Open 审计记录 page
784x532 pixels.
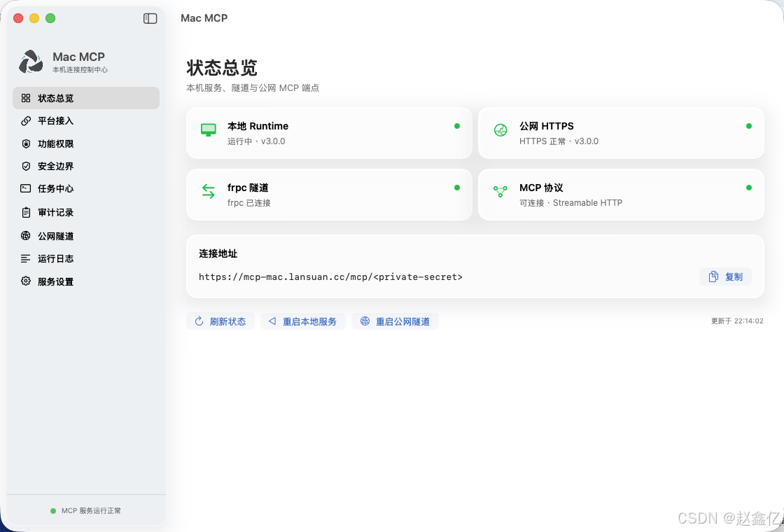coord(86,213)
